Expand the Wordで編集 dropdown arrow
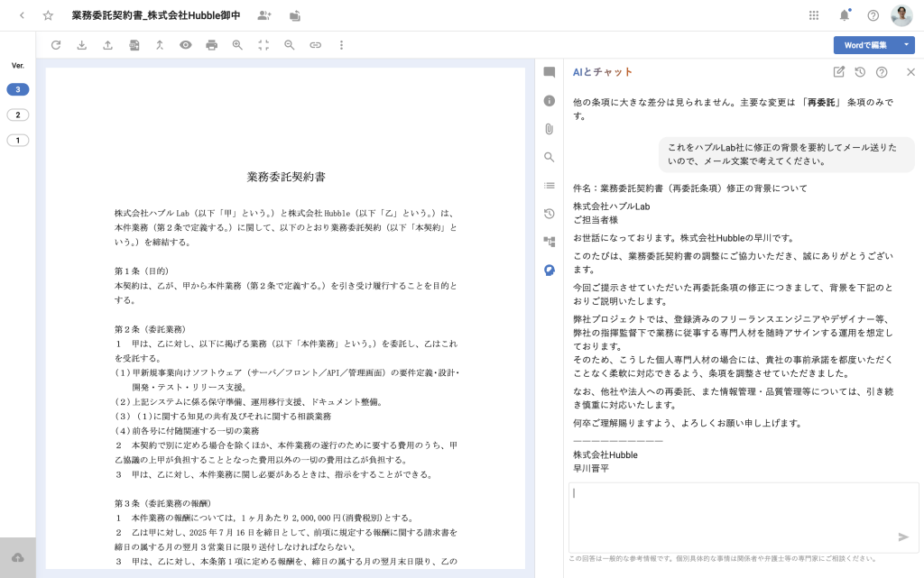The width and height of the screenshot is (924, 578). click(906, 45)
